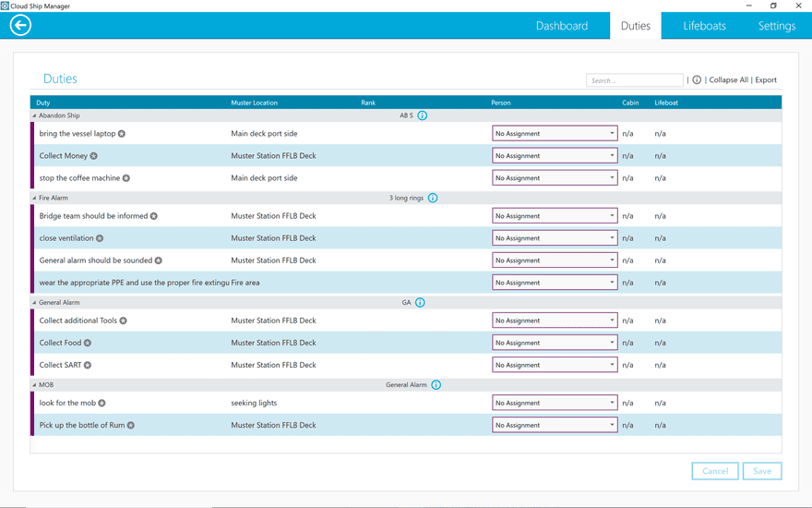Image resolution: width=812 pixels, height=508 pixels.
Task: Go to the Settings tab
Action: click(x=777, y=26)
